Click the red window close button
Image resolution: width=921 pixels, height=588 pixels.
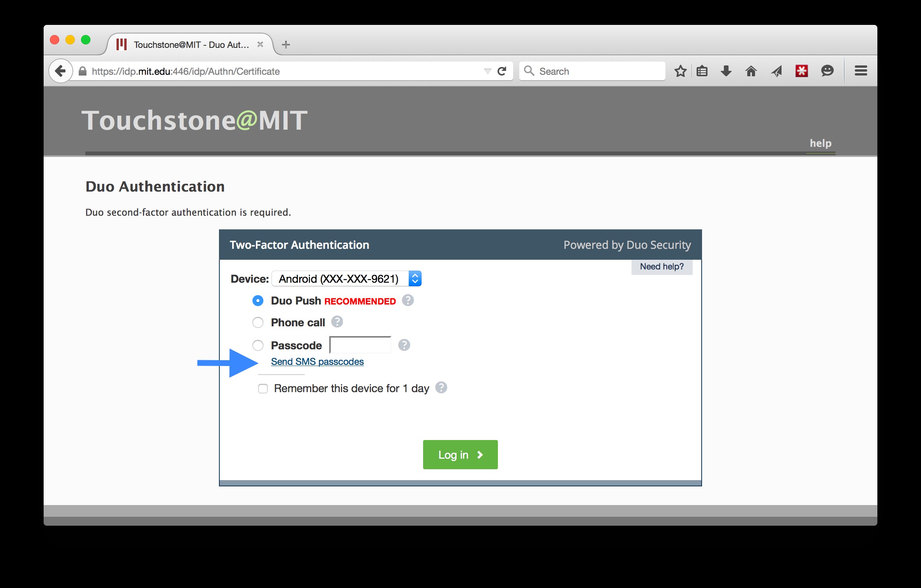pos(55,40)
